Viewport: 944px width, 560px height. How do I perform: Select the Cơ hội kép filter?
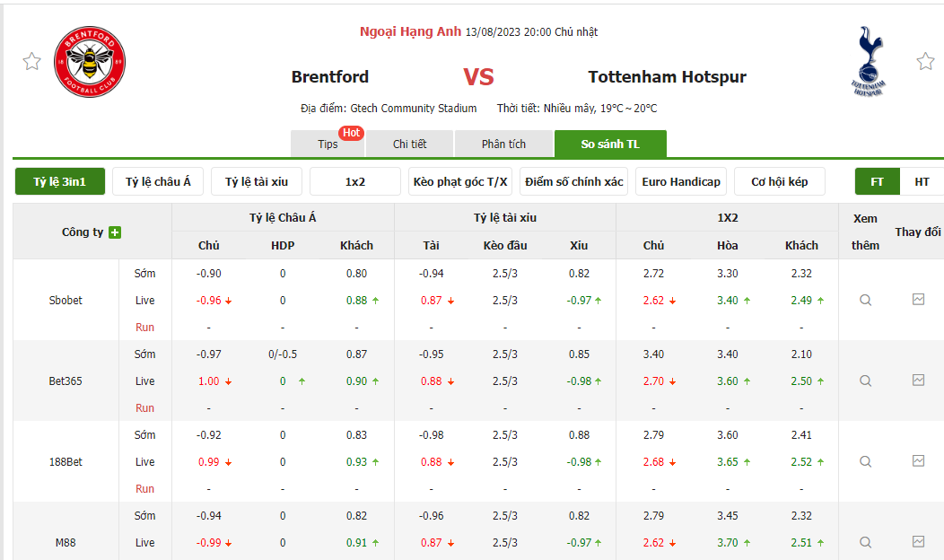[x=780, y=181]
